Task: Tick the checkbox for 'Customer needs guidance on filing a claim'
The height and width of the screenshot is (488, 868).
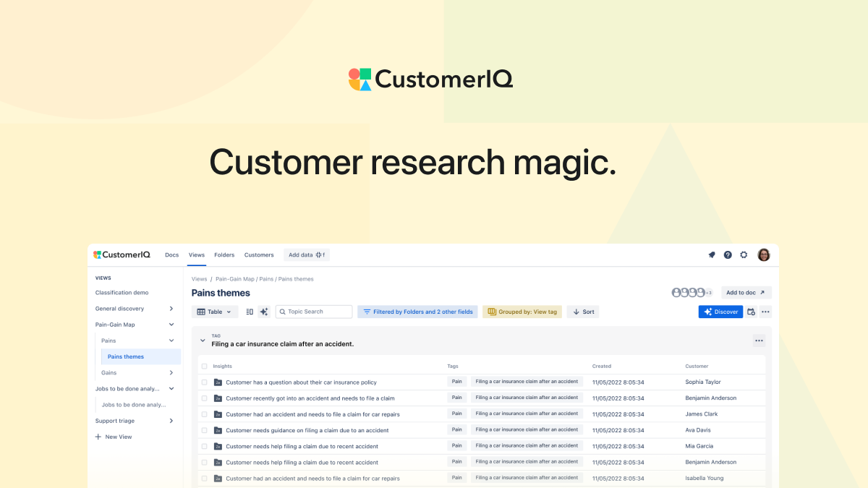Action: (x=204, y=429)
